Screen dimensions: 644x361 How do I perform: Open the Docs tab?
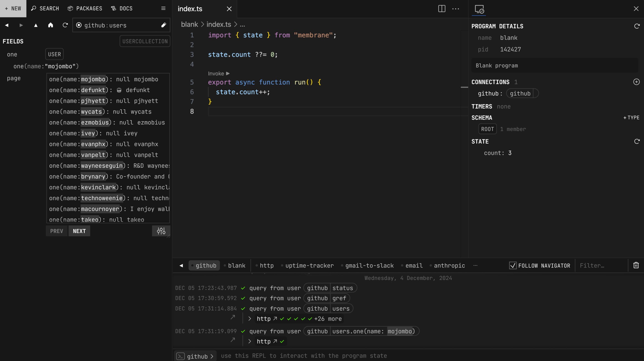coord(122,8)
